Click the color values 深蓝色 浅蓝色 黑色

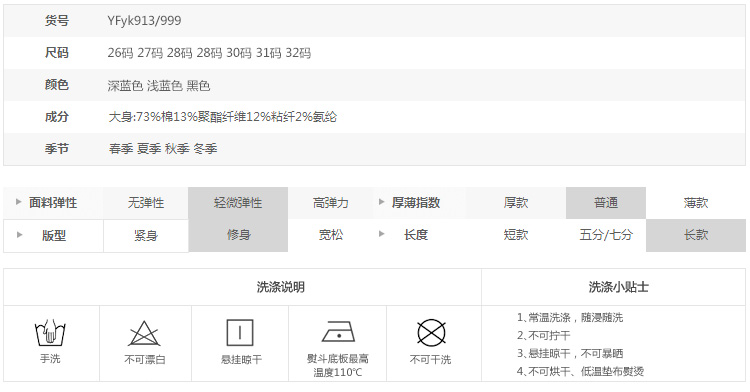[x=159, y=86]
